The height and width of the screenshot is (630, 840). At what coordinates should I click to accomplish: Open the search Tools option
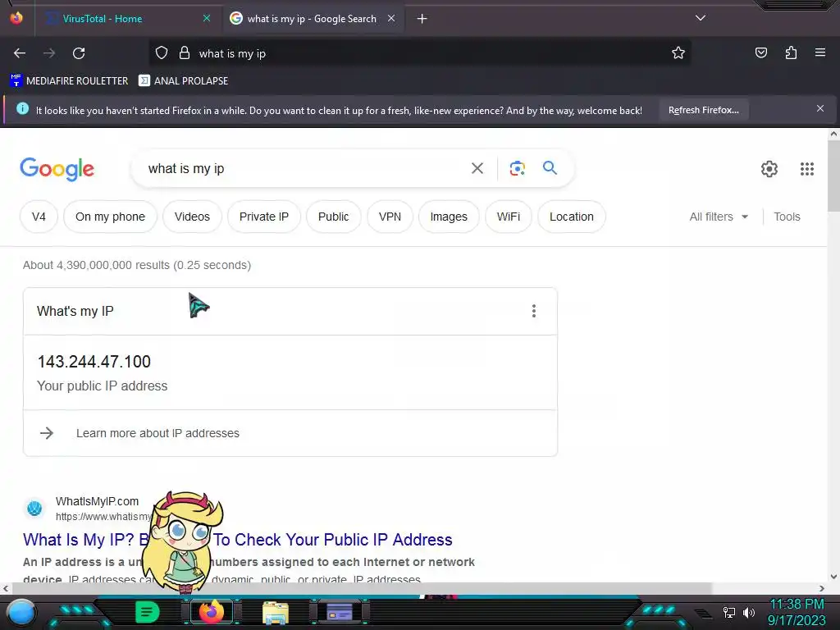coord(787,217)
